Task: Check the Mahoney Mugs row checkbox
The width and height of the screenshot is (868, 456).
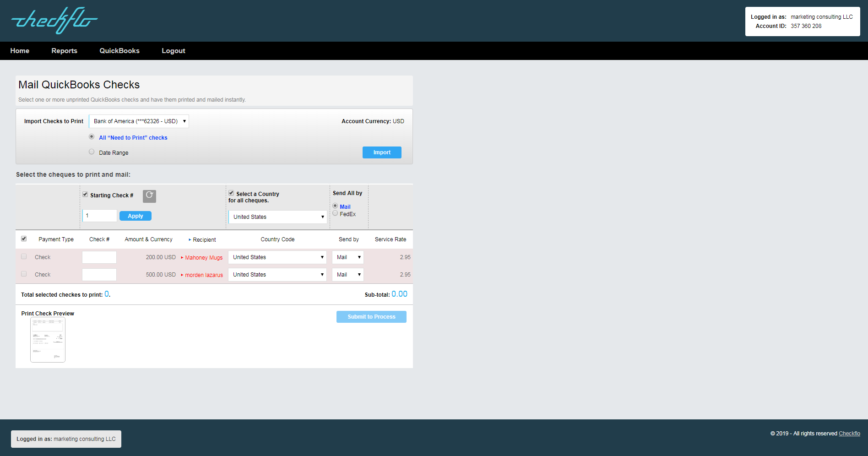Action: 24,256
